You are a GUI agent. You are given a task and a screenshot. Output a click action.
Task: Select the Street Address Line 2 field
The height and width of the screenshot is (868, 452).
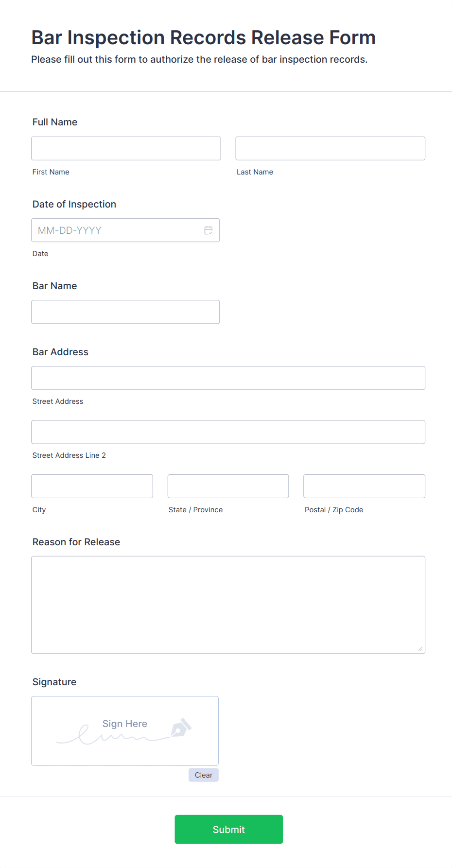(228, 432)
